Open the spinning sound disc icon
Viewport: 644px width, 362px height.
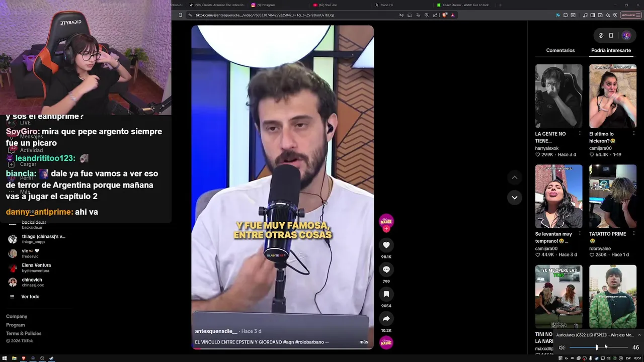pyautogui.click(x=386, y=343)
